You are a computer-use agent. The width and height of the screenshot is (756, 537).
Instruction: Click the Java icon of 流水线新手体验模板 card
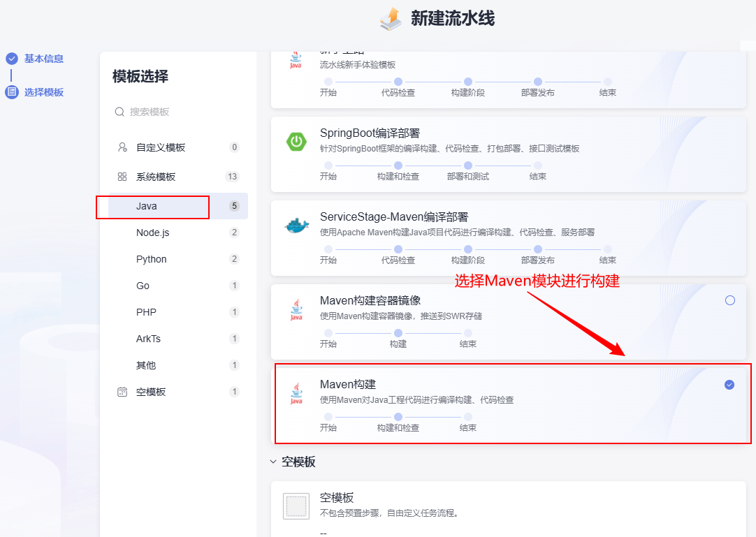296,61
